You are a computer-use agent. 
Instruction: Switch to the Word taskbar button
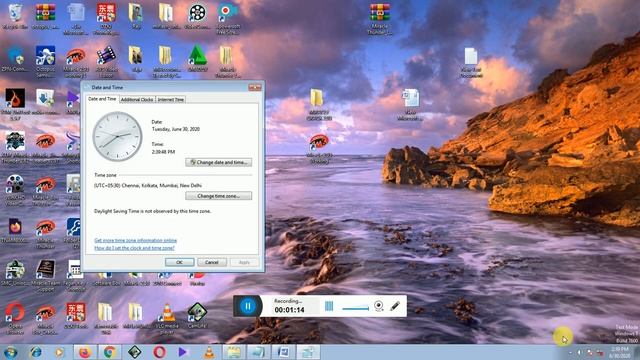[x=283, y=352]
